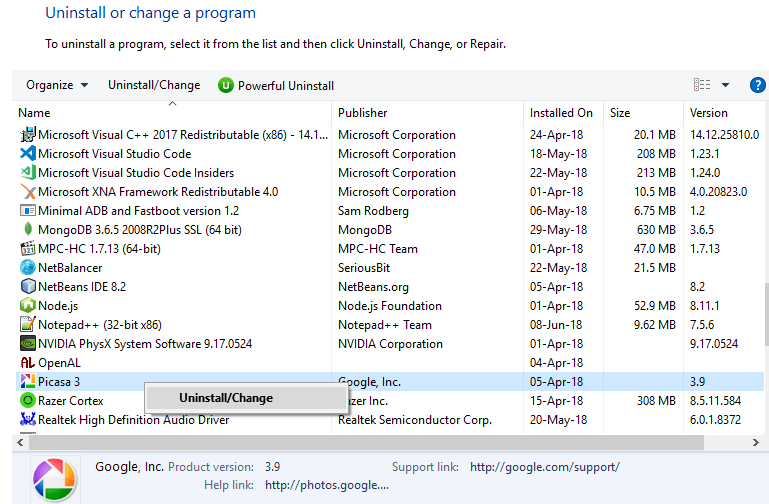Image resolution: width=769 pixels, height=504 pixels.
Task: Select Notepad++ (32-bit x86)
Action: pyautogui.click(x=100, y=325)
